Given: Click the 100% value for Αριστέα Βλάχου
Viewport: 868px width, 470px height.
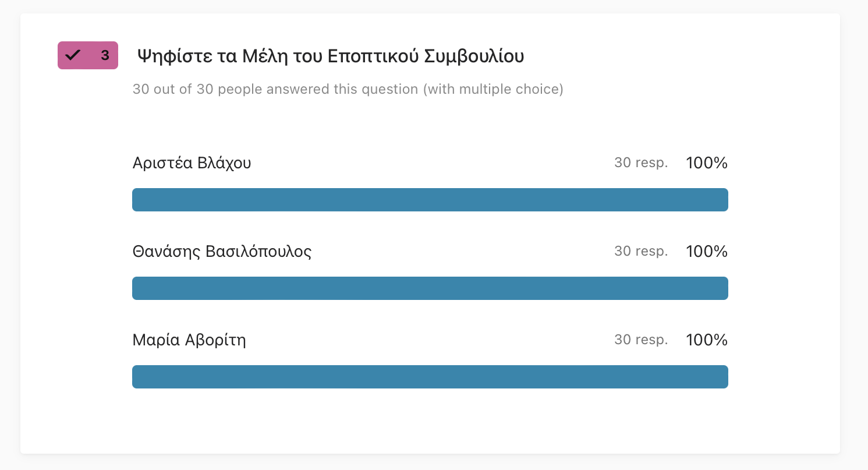Looking at the screenshot, I should [707, 163].
